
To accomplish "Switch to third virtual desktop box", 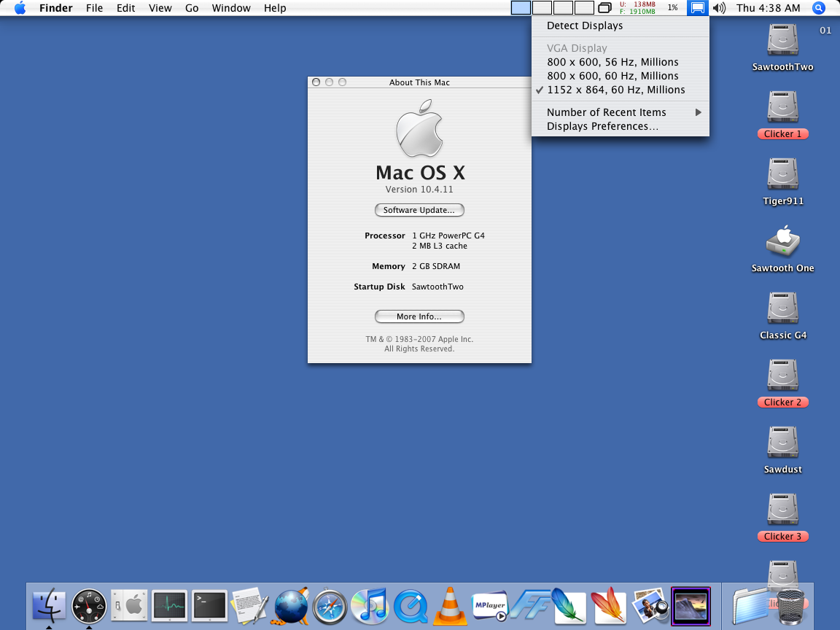I will [x=562, y=8].
